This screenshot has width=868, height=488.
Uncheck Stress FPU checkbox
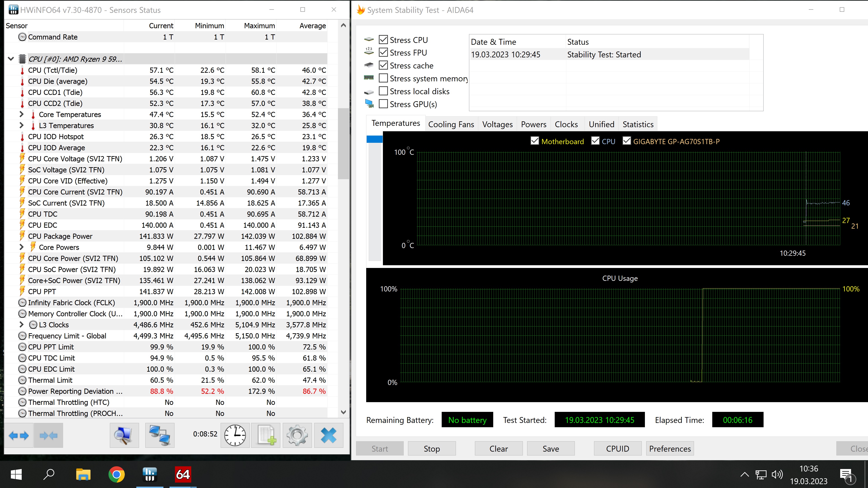point(383,53)
